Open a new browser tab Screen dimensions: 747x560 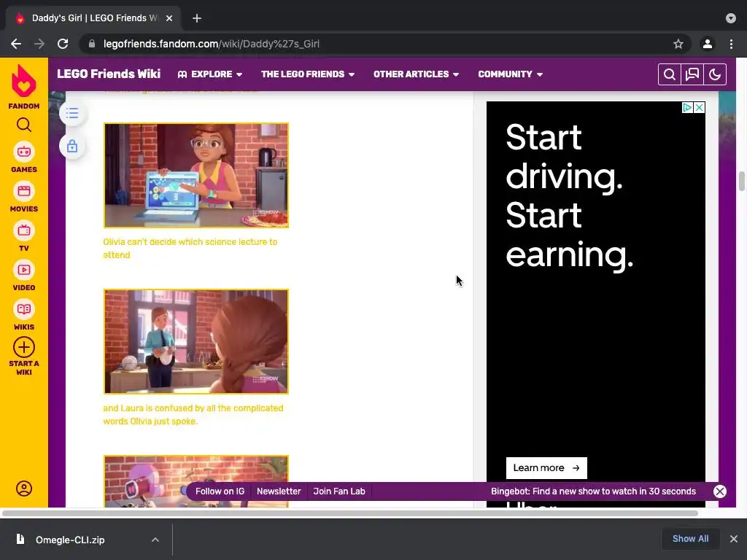pyautogui.click(x=197, y=18)
